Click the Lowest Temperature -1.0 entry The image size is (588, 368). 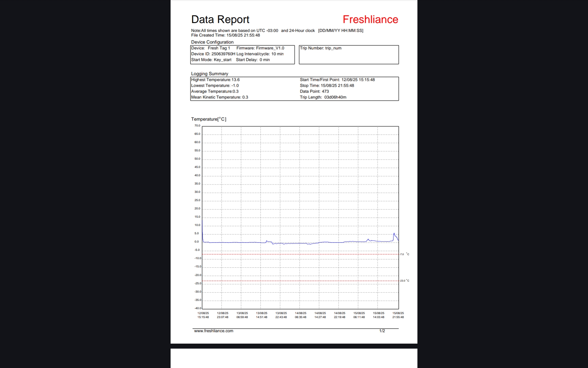[x=215, y=86]
